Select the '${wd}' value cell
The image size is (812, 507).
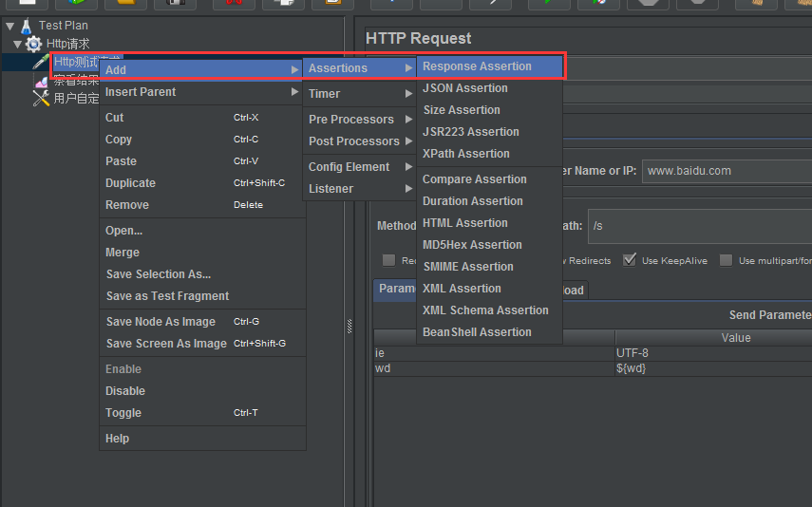(x=713, y=368)
